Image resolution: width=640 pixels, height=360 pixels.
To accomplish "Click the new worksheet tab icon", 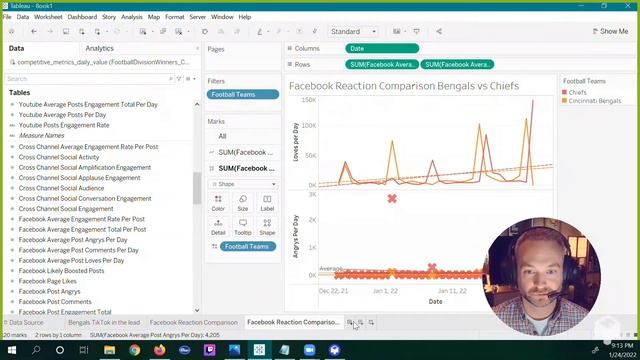I will (350, 322).
